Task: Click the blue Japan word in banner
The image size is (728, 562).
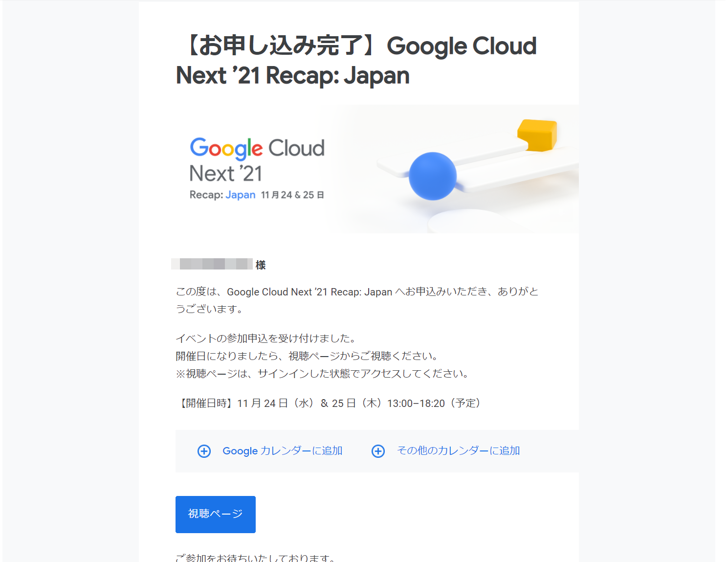Action: (241, 195)
